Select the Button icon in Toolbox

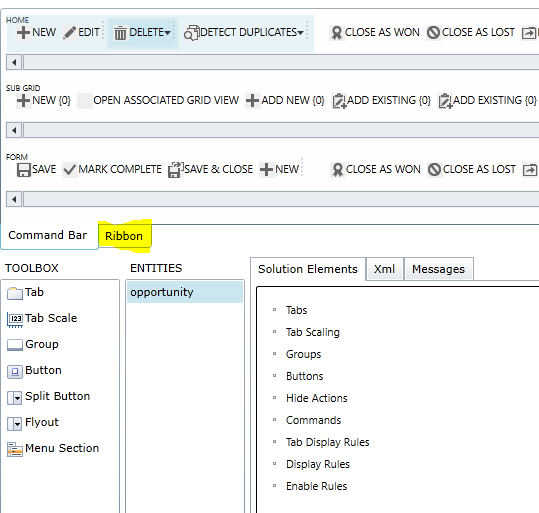coord(15,371)
